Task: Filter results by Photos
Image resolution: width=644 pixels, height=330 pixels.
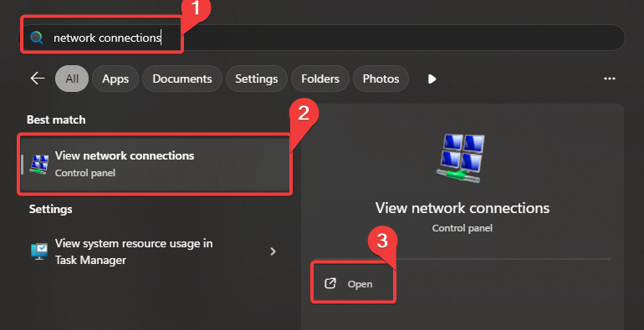Action: click(x=381, y=79)
